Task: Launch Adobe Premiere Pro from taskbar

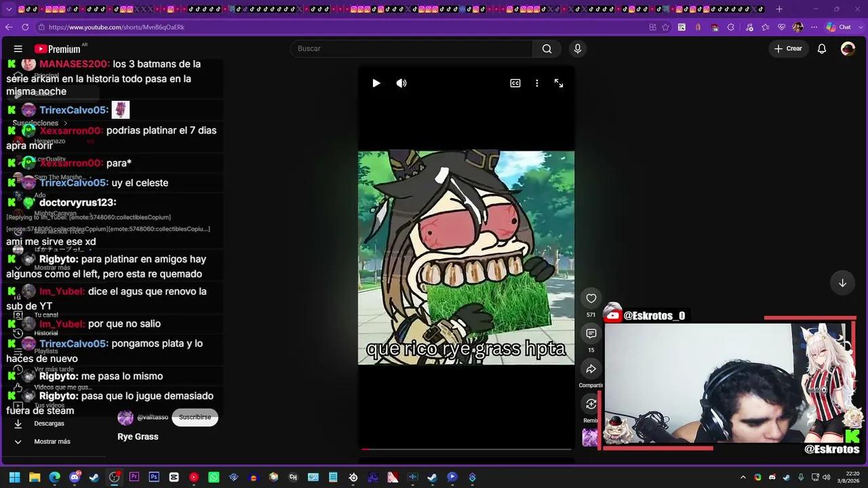Action: coord(134,477)
